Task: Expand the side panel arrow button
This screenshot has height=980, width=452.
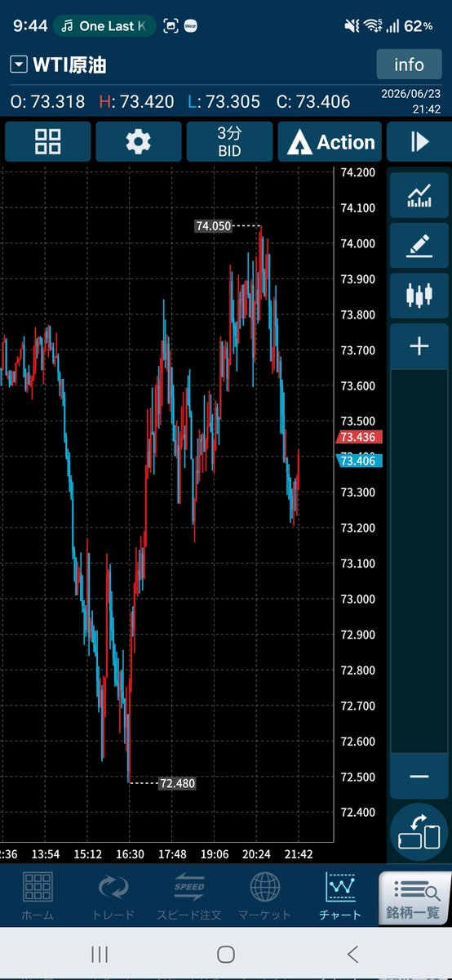Action: click(419, 142)
